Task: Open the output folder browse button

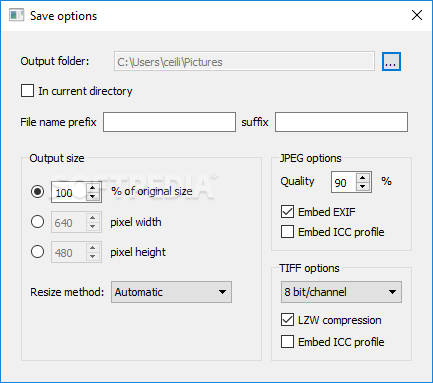Action: (391, 62)
